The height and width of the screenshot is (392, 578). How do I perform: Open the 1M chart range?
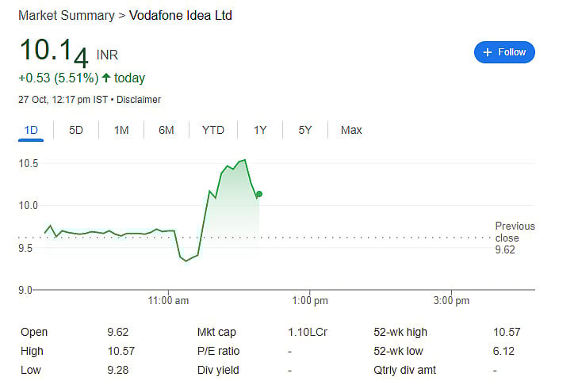pyautogui.click(x=121, y=130)
